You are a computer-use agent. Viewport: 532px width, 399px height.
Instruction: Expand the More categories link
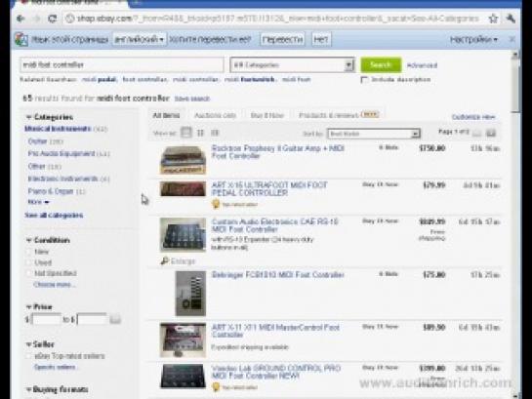[x=38, y=202]
